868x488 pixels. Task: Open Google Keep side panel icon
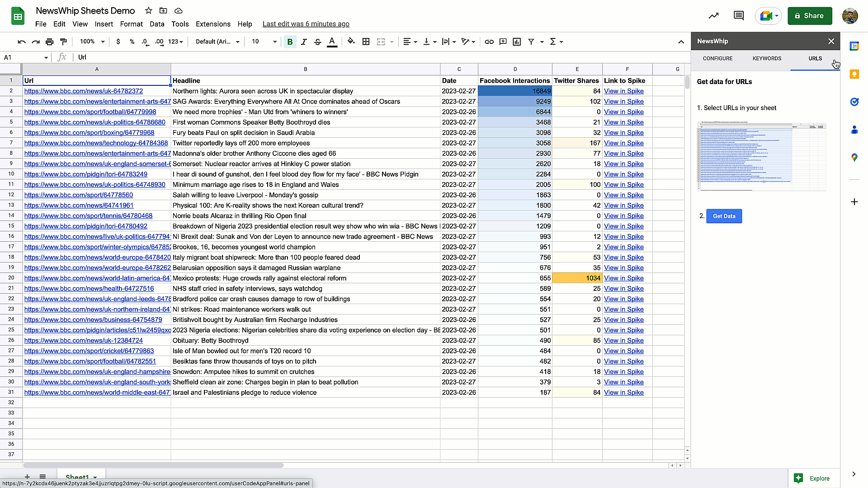tap(854, 74)
